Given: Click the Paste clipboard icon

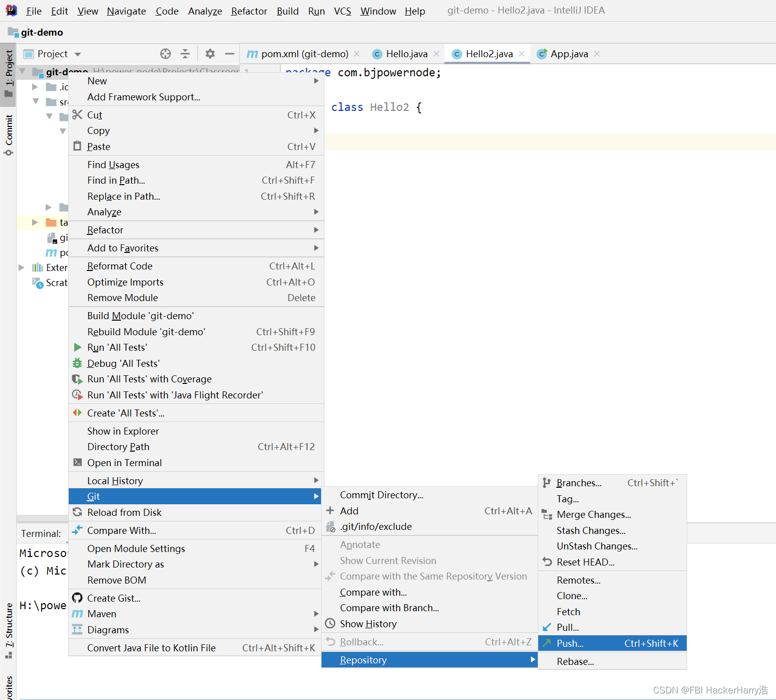Looking at the screenshot, I should pyautogui.click(x=77, y=146).
